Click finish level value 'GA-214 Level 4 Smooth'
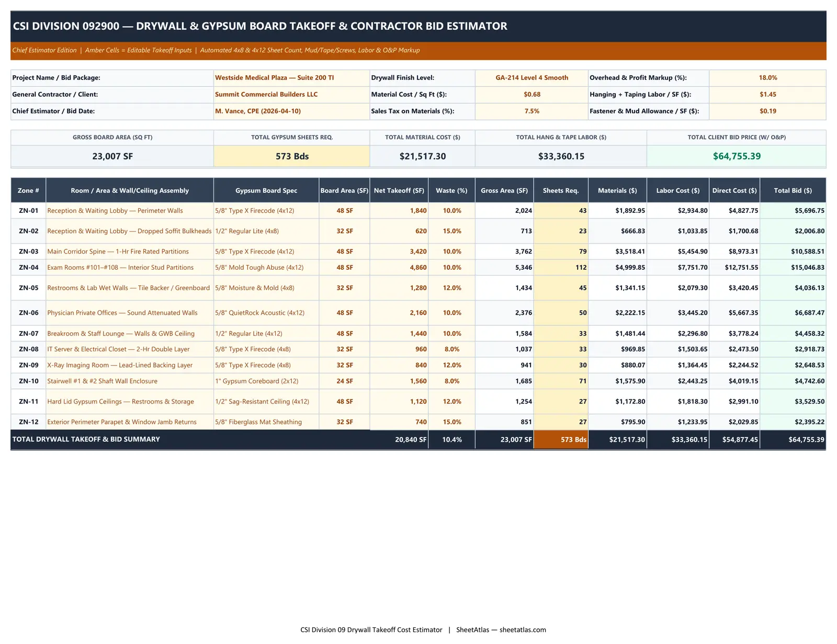The image size is (837, 644). pos(531,78)
